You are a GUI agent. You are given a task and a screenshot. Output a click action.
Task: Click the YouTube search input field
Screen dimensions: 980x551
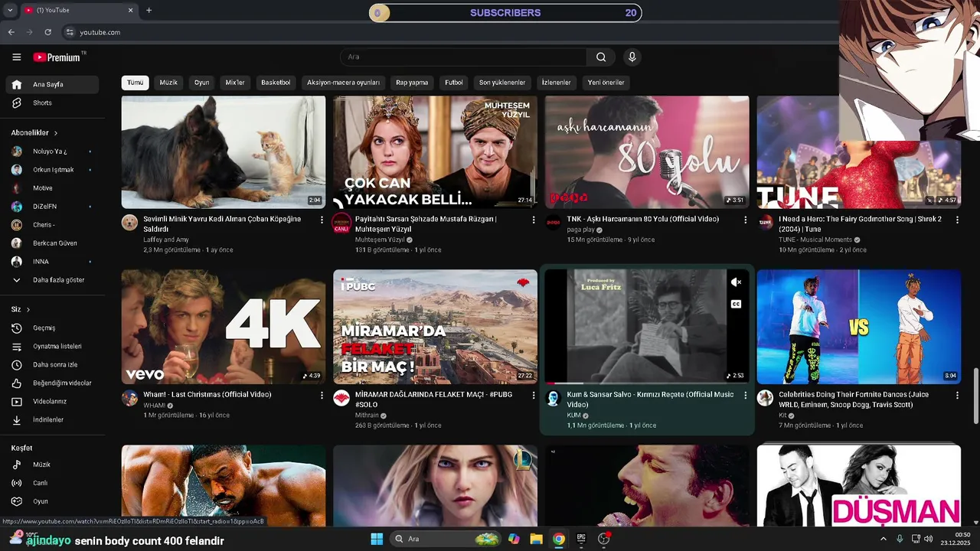pyautogui.click(x=463, y=57)
